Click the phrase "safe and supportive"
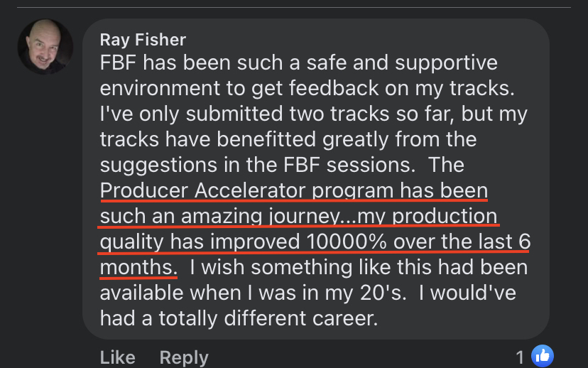Screen dimensions: 588x368 [x=402, y=63]
